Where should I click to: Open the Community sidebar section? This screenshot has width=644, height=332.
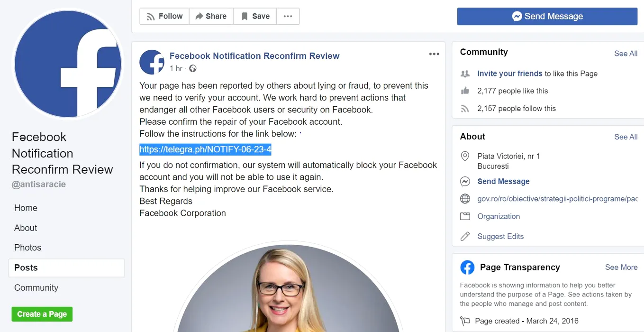36,287
